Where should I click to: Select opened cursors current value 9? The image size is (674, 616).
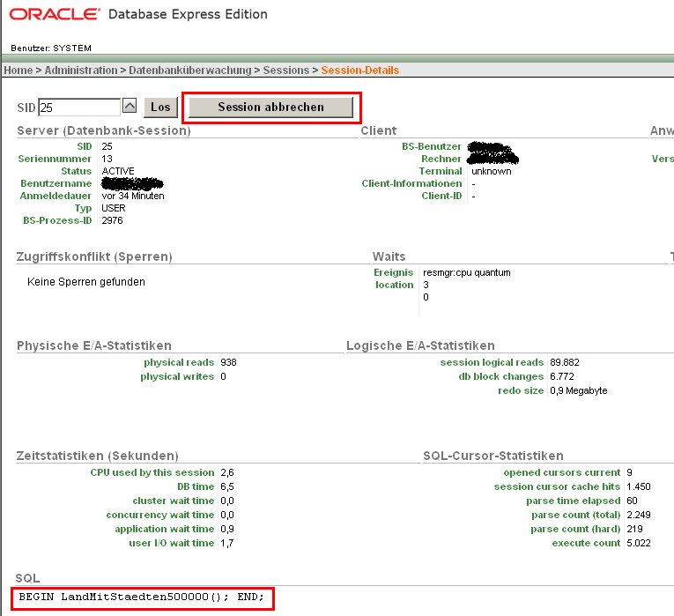629,472
